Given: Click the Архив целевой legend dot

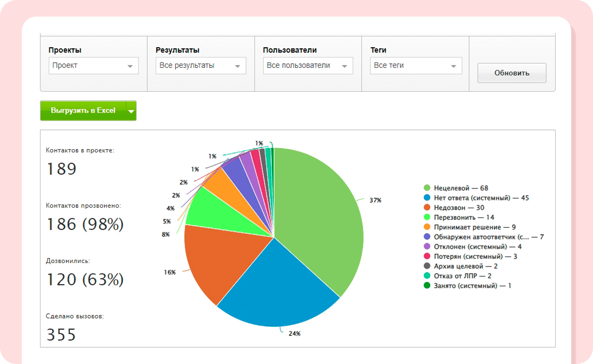Looking at the screenshot, I should 427,266.
